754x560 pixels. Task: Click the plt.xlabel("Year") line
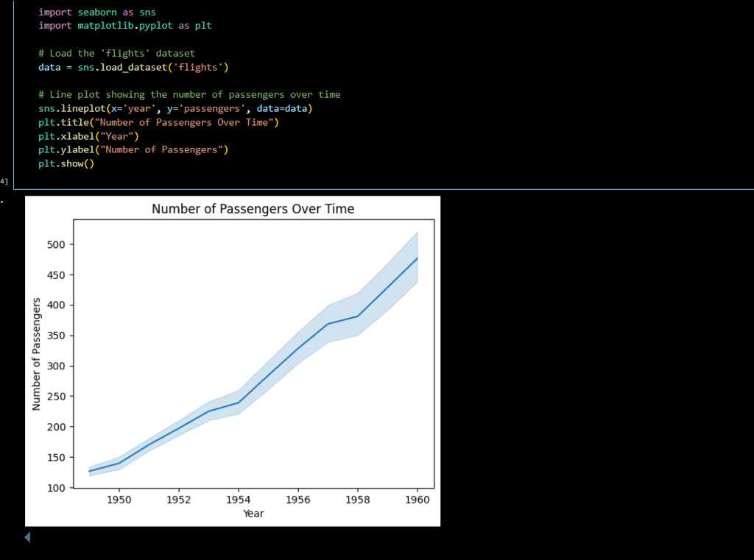88,136
